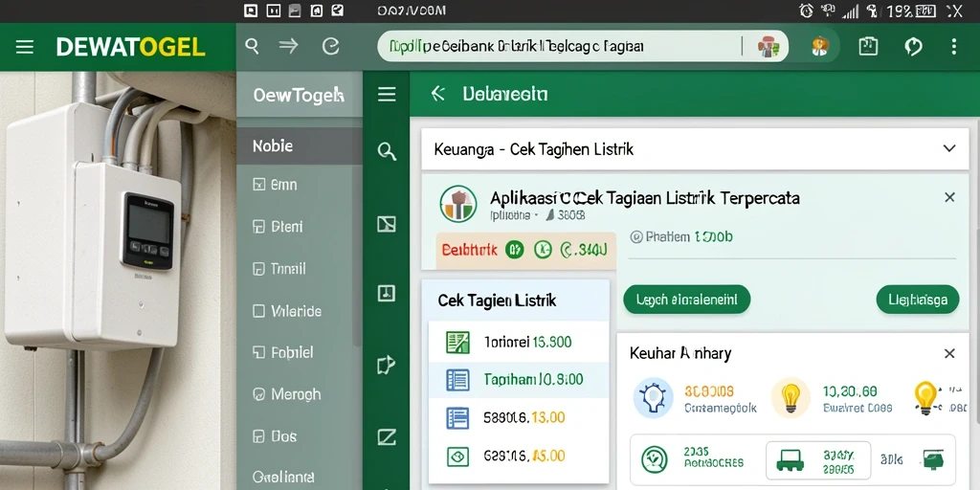Open the hamburger menu in green strip

(x=387, y=95)
